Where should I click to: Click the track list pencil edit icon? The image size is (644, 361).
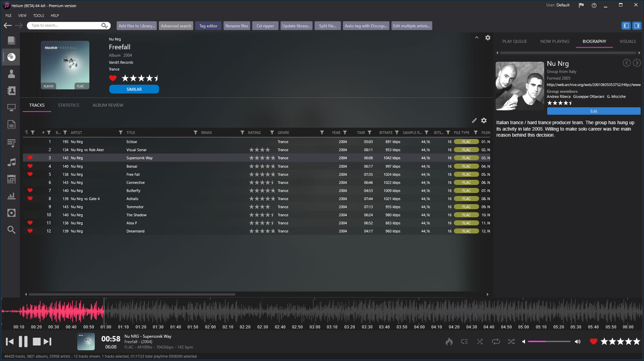pyautogui.click(x=474, y=120)
